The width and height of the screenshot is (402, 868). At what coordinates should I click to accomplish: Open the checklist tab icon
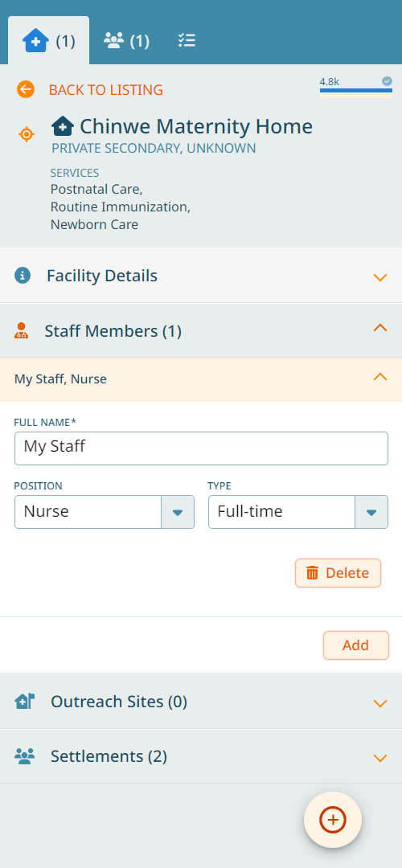pyautogui.click(x=187, y=40)
